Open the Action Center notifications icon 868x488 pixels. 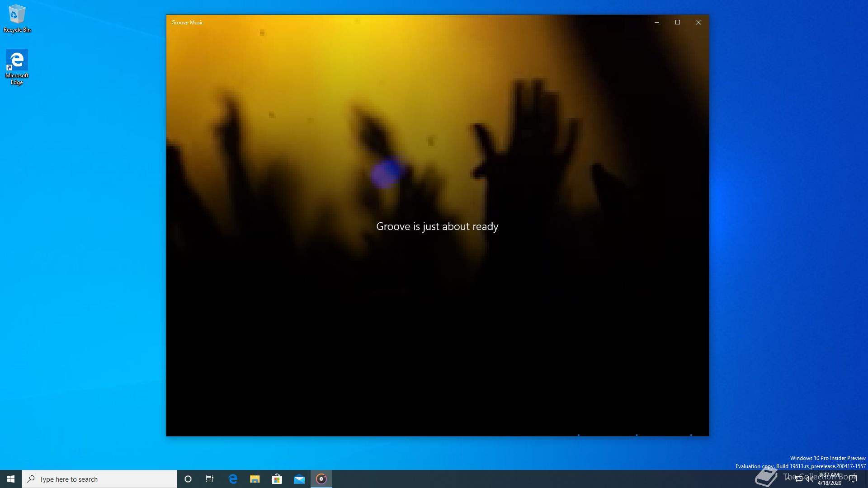click(x=853, y=479)
